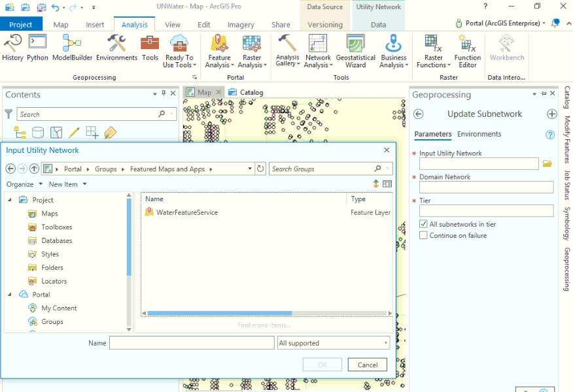Expand the Geoprocessing group dialog launcher

(x=195, y=77)
